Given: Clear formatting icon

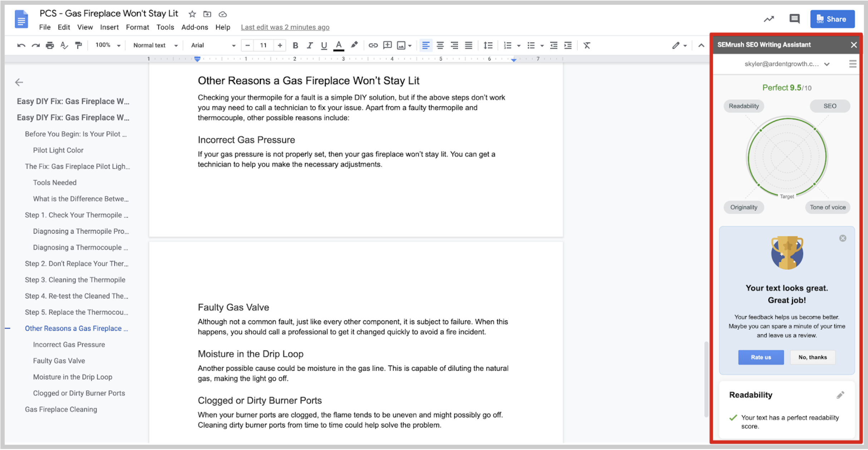Looking at the screenshot, I should (x=587, y=45).
